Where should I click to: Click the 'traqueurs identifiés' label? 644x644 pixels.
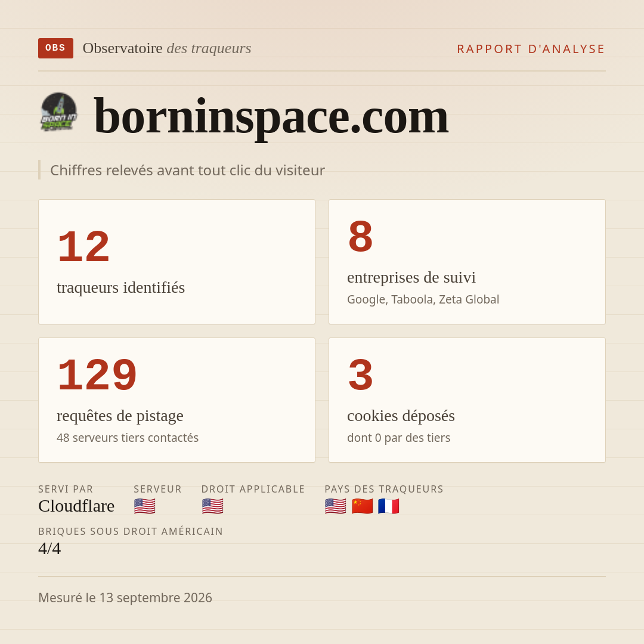pos(120,287)
